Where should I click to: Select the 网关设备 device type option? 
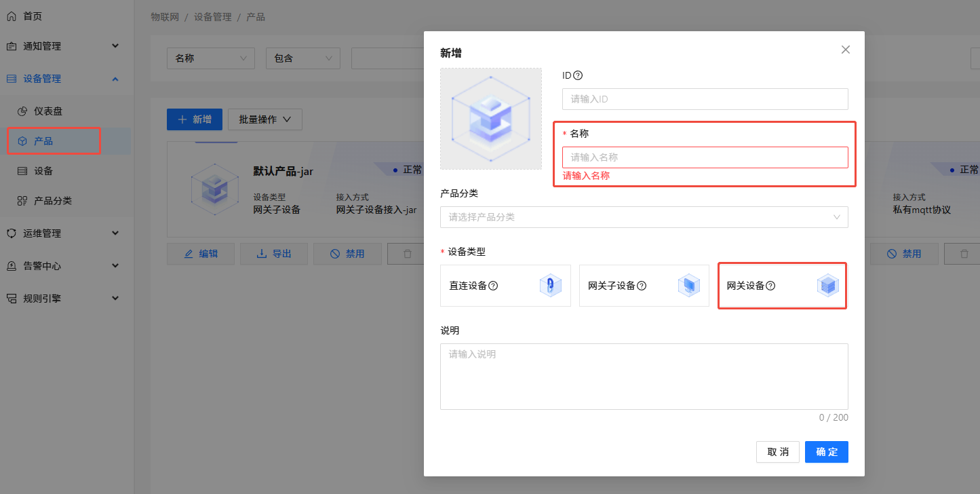tap(783, 286)
